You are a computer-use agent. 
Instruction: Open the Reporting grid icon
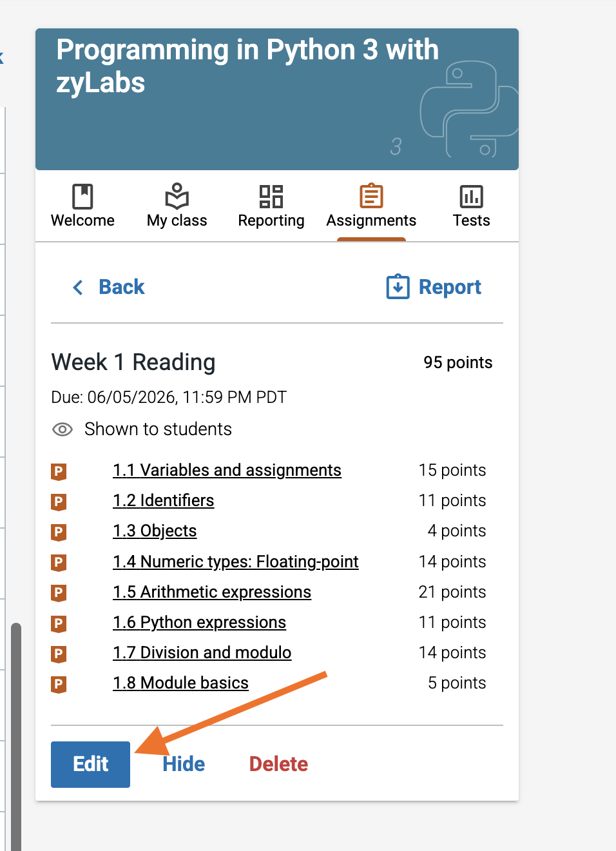click(x=271, y=197)
